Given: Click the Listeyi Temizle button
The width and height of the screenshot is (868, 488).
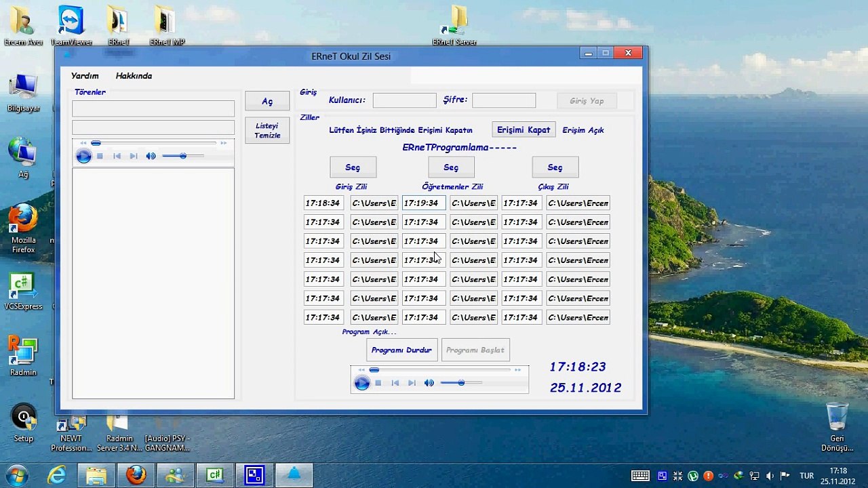Looking at the screenshot, I should 267,130.
